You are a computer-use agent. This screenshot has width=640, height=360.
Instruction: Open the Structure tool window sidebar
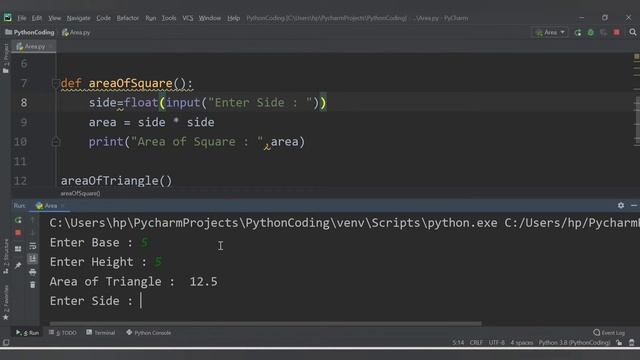pos(5,256)
